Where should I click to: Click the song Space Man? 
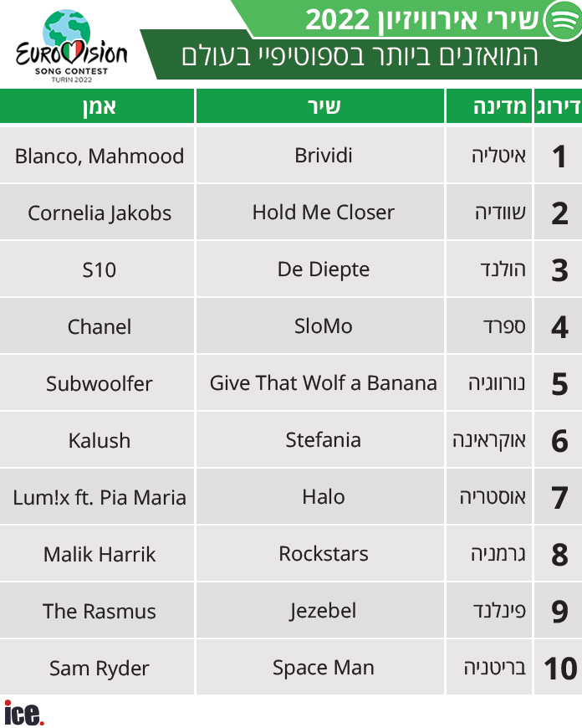tap(323, 668)
